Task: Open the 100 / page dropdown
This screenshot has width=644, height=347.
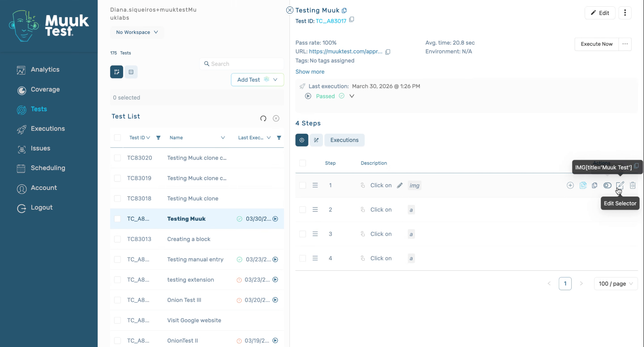Action: tap(616, 284)
